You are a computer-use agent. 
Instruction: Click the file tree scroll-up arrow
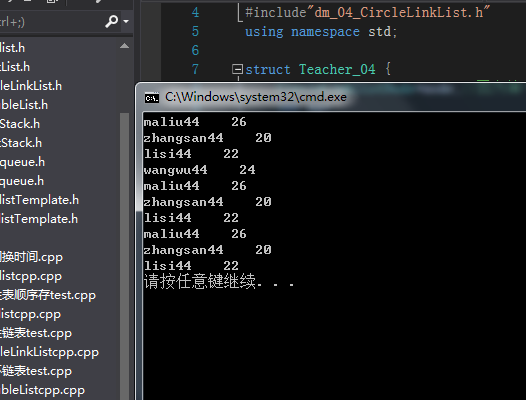pos(124,46)
